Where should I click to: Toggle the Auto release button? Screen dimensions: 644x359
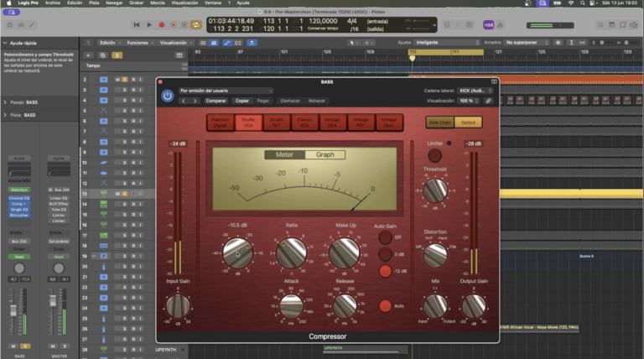coord(385,306)
